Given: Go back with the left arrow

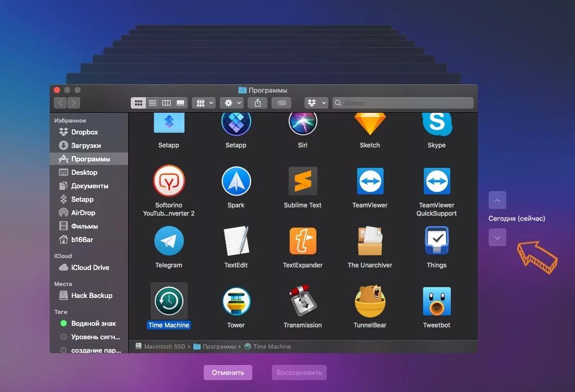Looking at the screenshot, I should point(60,103).
